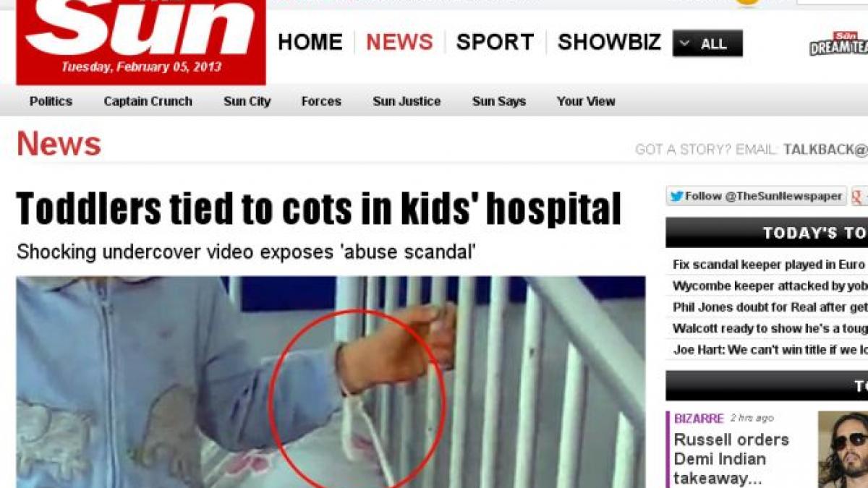The width and height of the screenshot is (868, 488).
Task: Click The Sun logo
Action: click(x=141, y=41)
